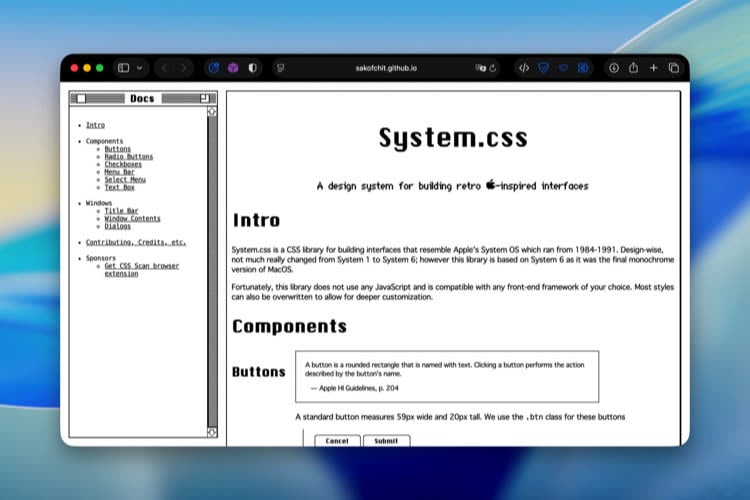Open the downloads arrow icon

(614, 68)
